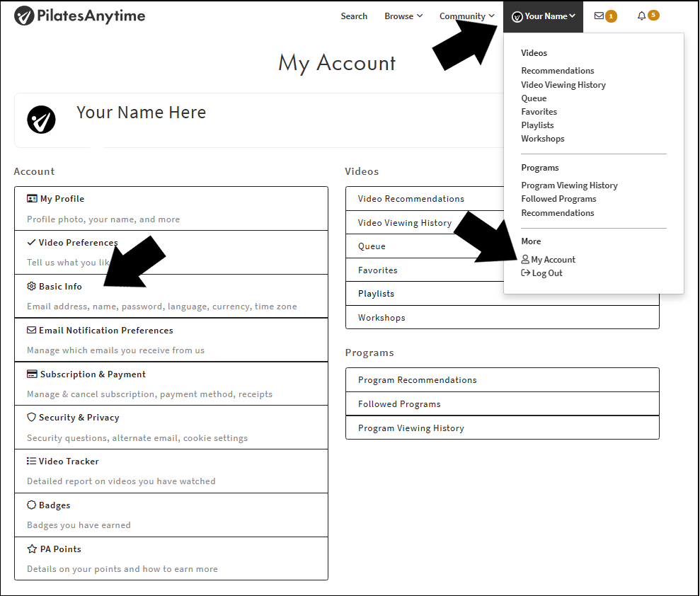Click the Subscription & Payment card icon
The width and height of the screenshot is (700, 596).
click(x=32, y=374)
